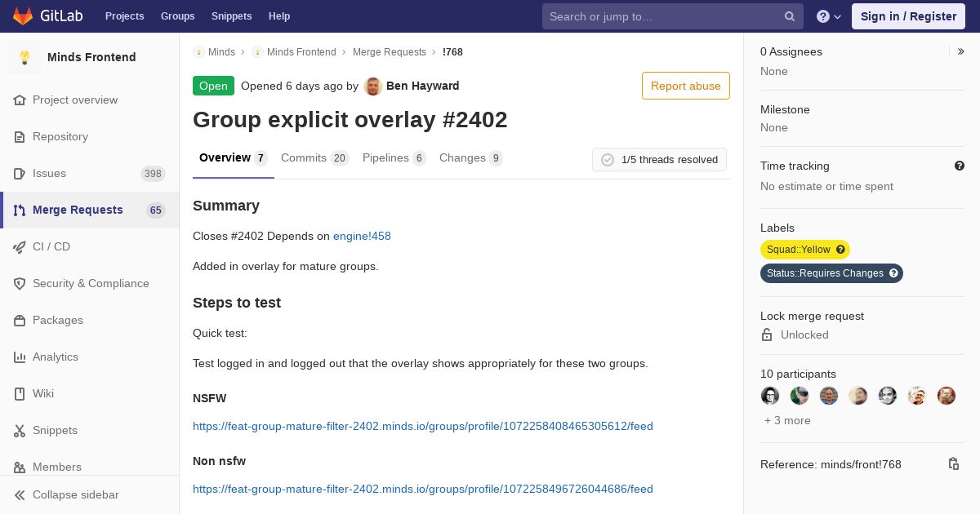Viewport: 980px width, 514px height.
Task: Open the Projects menu in navbar
Action: click(125, 16)
